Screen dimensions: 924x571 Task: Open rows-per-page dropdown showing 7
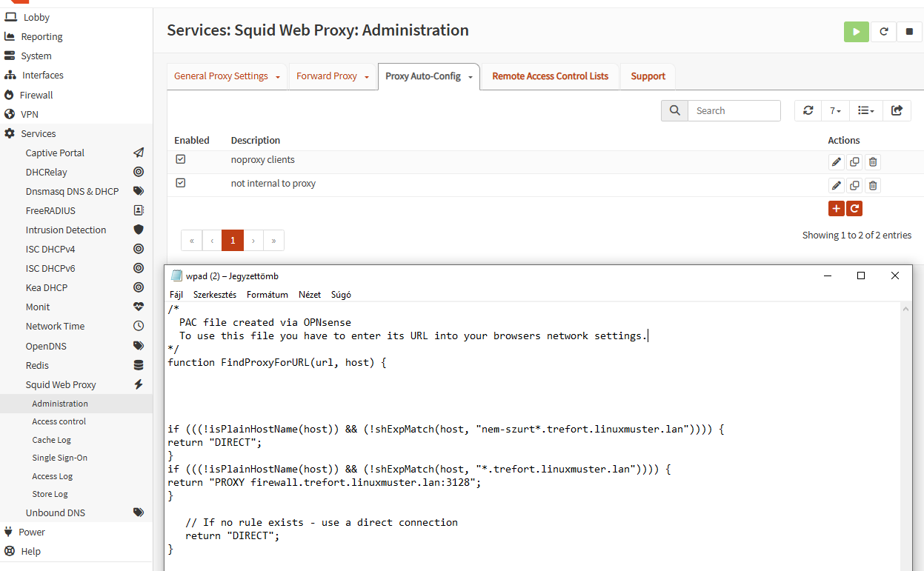835,110
